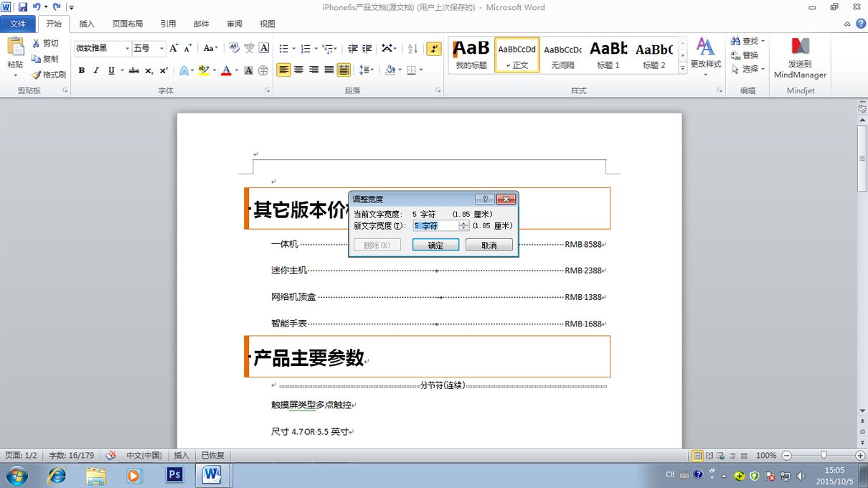Click the Copy (复制) button

[x=45, y=59]
